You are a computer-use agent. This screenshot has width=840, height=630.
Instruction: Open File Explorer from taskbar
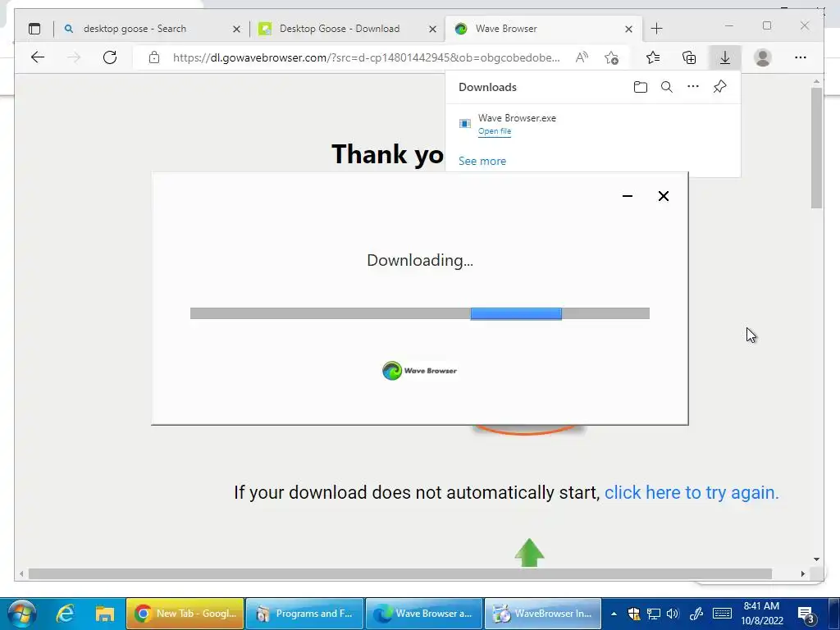[x=105, y=614]
